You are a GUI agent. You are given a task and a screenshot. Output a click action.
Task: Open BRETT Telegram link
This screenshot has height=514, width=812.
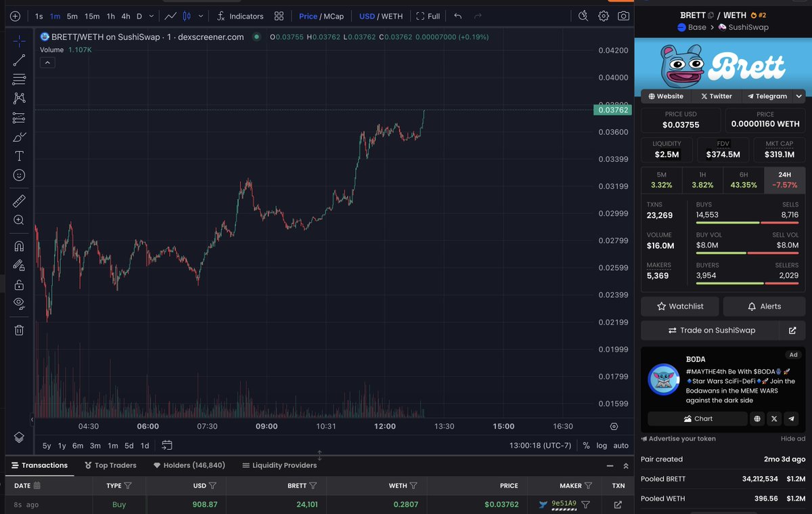tap(767, 96)
